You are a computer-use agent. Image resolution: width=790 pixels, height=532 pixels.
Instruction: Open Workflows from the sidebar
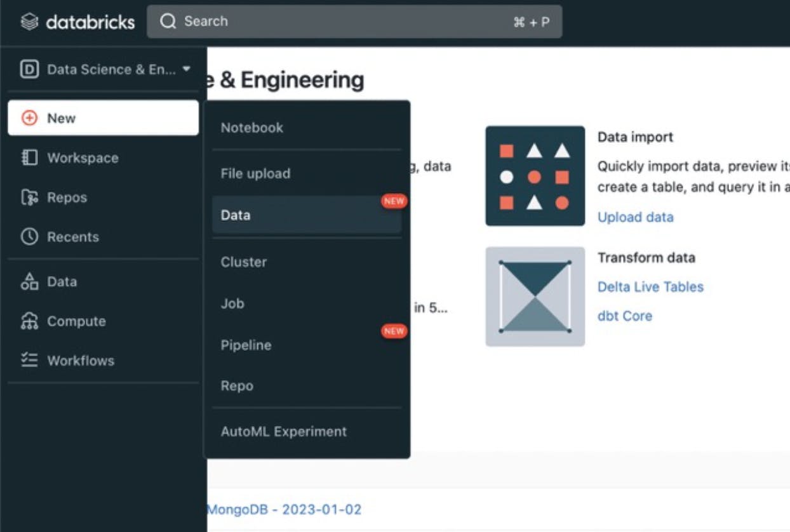30,360
